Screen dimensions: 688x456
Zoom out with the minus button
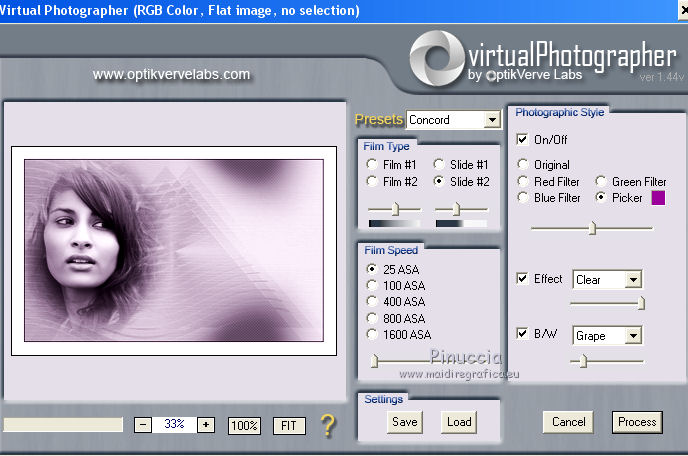click(143, 425)
